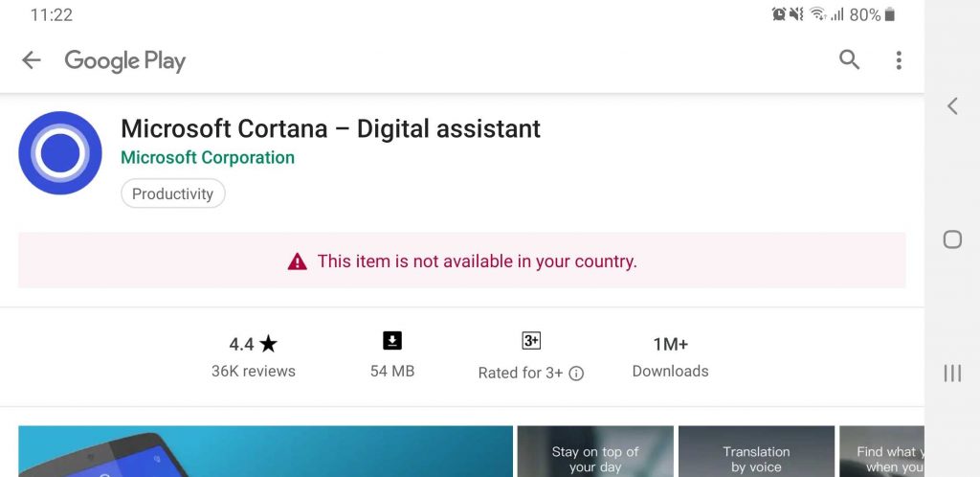Tap the 3+ content rating badge
980x477 pixels.
[530, 341]
